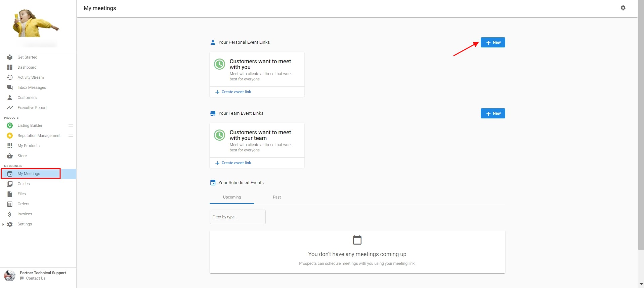Click the green clock icon on team card

(219, 135)
